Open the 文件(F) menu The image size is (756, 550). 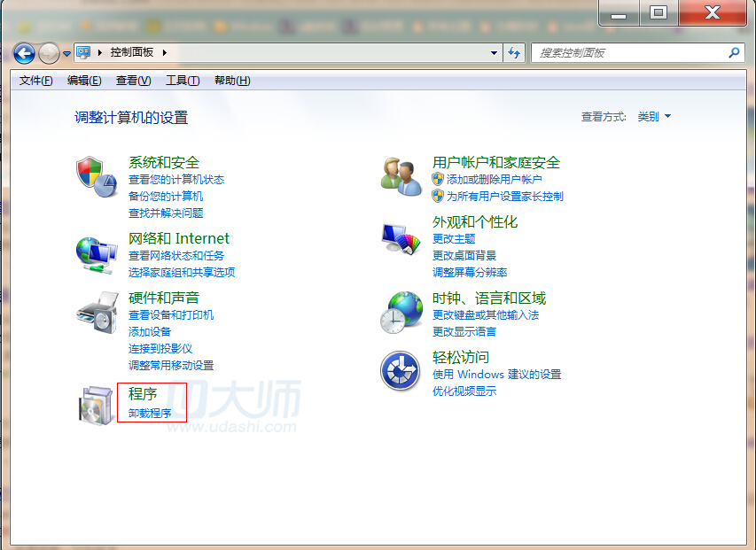click(36, 81)
